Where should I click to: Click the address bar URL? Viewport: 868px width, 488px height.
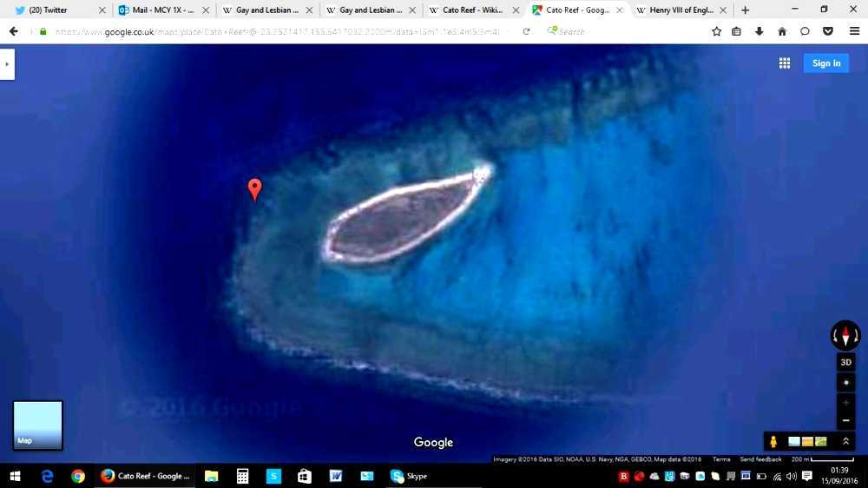coord(277,31)
